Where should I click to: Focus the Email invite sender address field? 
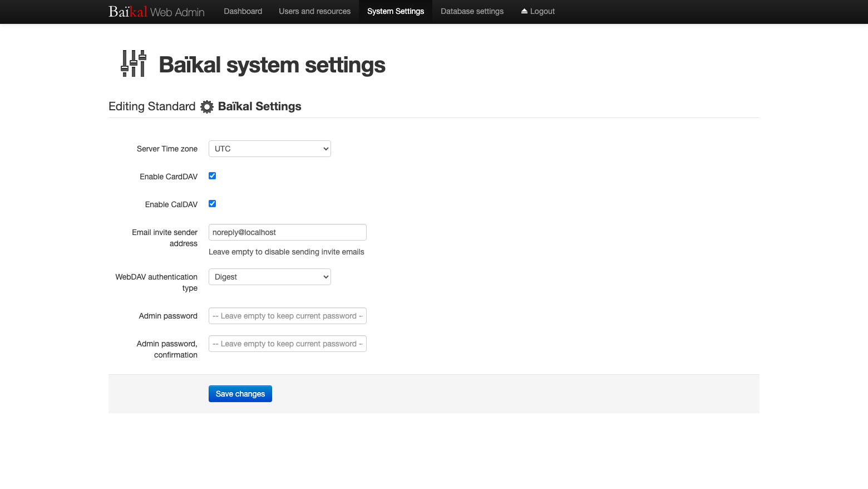pyautogui.click(x=288, y=232)
